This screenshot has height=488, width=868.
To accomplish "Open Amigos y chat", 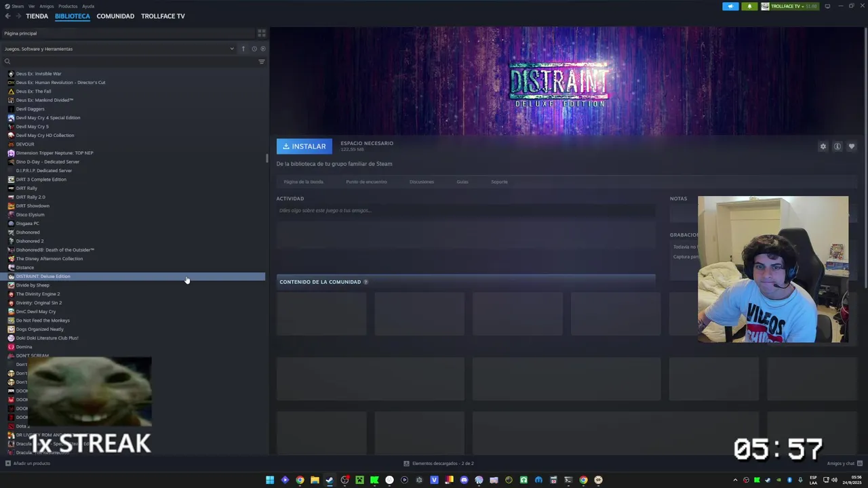I will point(844,464).
